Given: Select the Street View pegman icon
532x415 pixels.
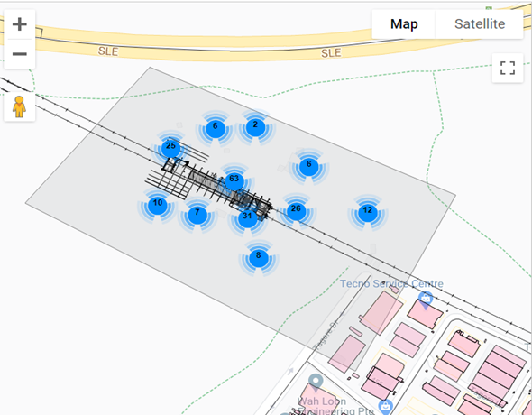Looking at the screenshot, I should pyautogui.click(x=19, y=106).
